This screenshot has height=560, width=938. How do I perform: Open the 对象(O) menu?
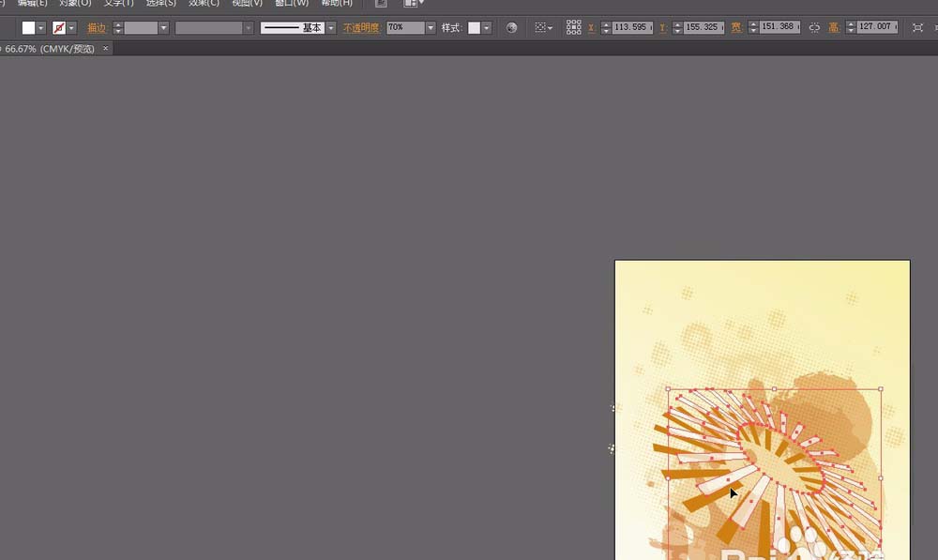pyautogui.click(x=75, y=3)
